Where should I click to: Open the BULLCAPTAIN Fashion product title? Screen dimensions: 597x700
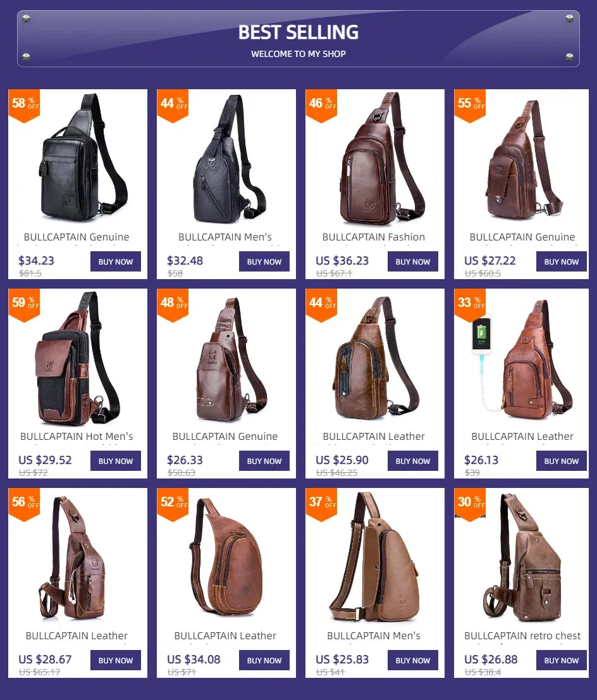374,237
